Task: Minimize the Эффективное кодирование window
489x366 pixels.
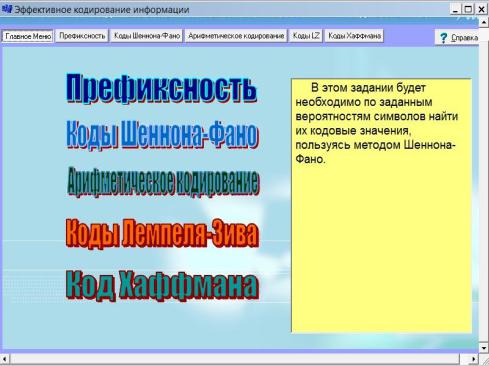Action: coord(455,9)
